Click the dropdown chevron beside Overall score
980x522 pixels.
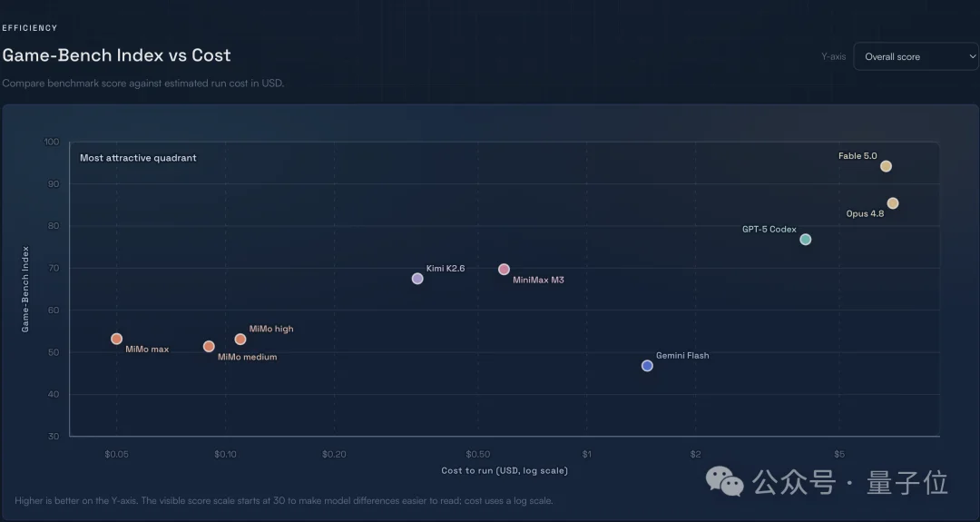(x=973, y=56)
